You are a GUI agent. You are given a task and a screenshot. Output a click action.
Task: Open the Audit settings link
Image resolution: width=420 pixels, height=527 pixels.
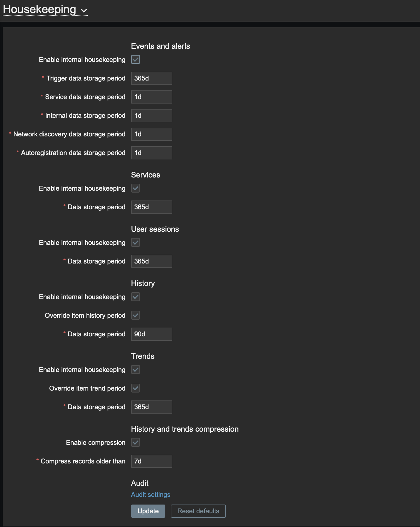151,495
